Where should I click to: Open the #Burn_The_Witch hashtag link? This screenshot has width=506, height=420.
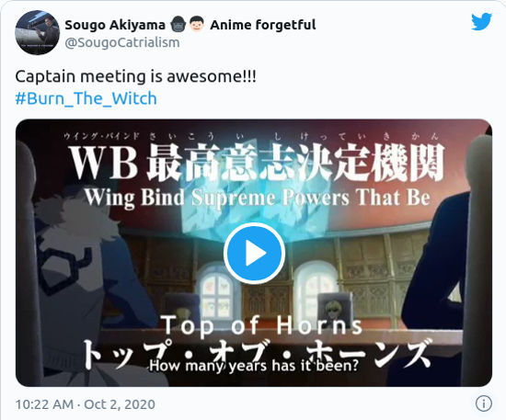pos(86,98)
